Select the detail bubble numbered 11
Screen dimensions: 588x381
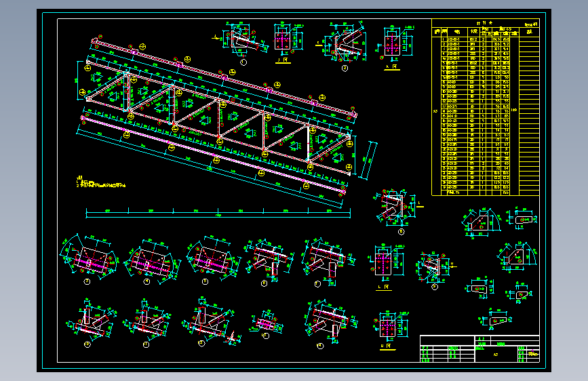146,344
